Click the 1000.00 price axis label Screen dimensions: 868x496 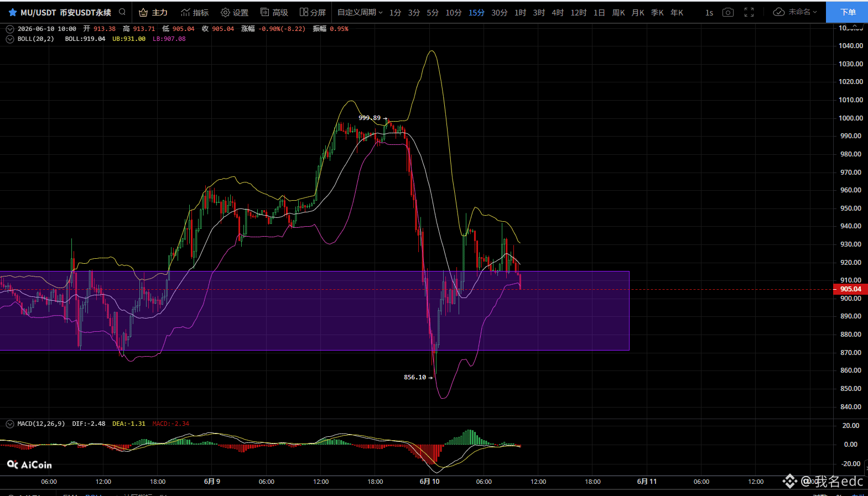click(x=851, y=118)
